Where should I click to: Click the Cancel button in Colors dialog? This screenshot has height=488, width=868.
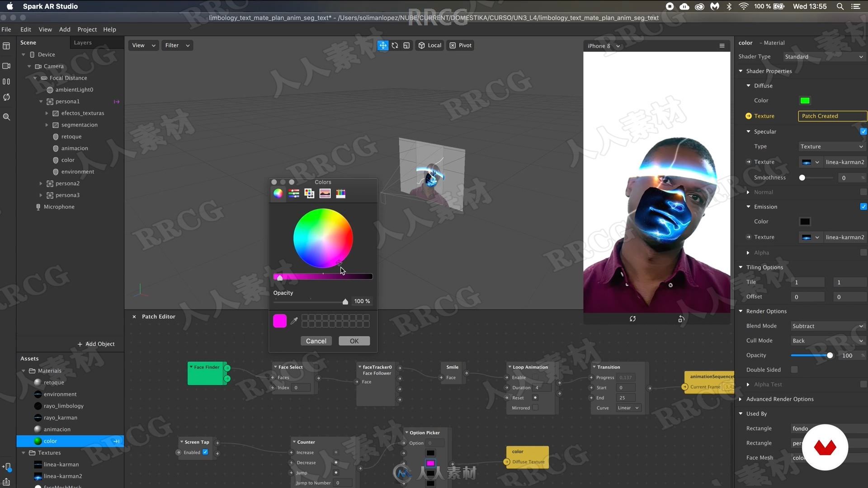point(316,340)
